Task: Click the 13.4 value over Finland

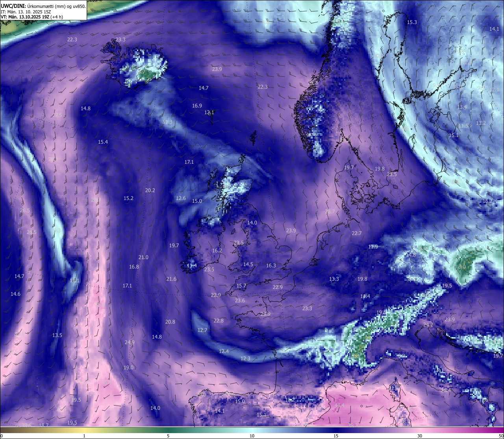Action: [462, 107]
